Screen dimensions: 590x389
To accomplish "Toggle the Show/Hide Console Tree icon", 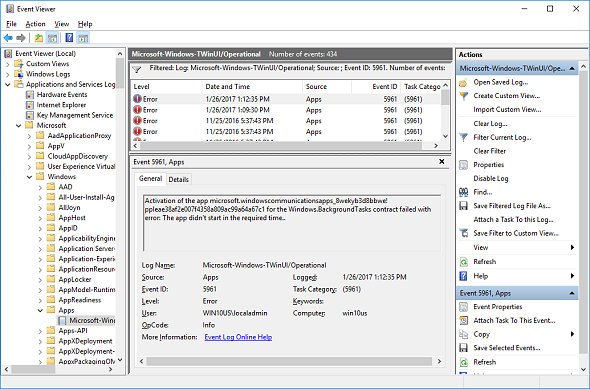I will 52,38.
